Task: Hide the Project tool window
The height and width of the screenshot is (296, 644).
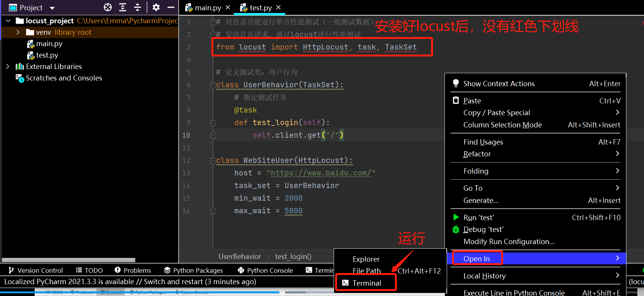Action: [x=171, y=7]
